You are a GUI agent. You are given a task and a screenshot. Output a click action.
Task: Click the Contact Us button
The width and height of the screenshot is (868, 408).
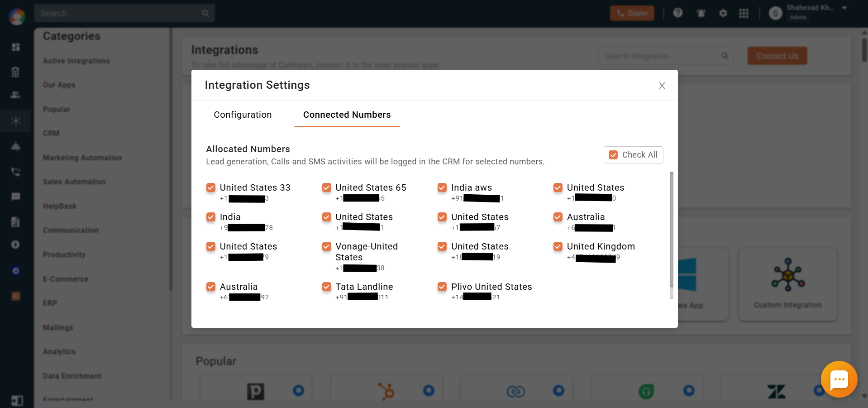point(777,56)
